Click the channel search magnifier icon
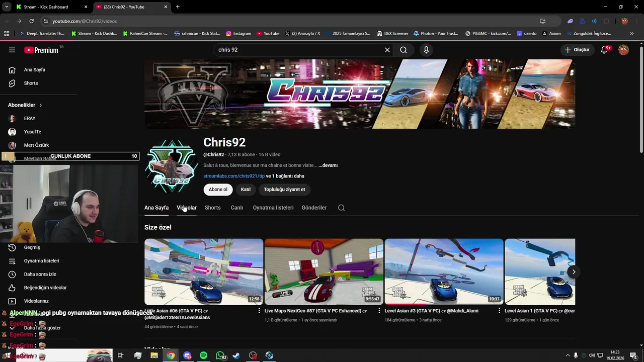 [x=341, y=208]
